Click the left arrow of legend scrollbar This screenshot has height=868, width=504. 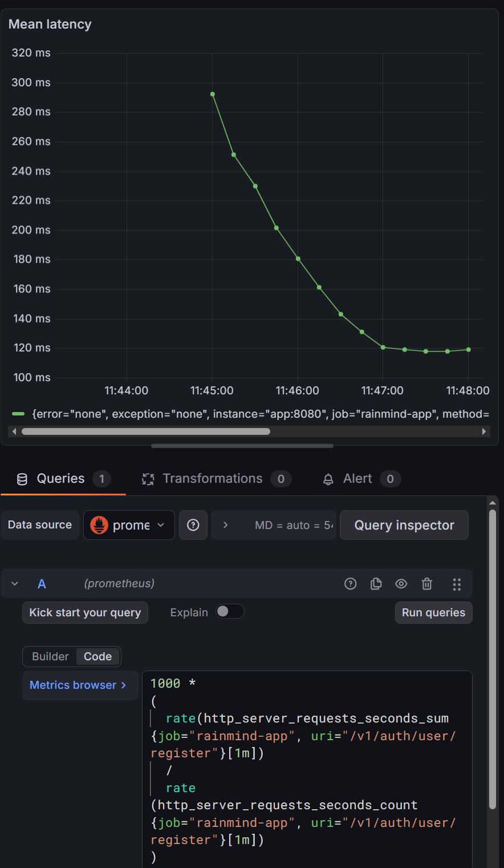point(14,431)
